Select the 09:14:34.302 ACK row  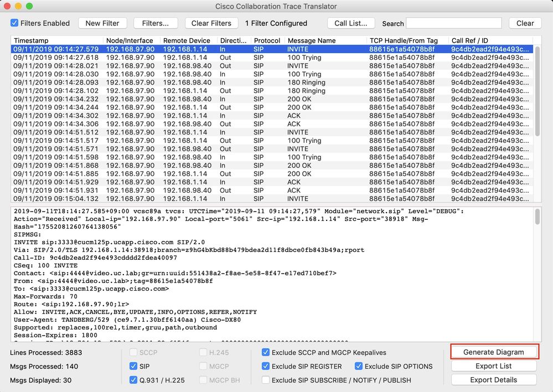pos(272,115)
